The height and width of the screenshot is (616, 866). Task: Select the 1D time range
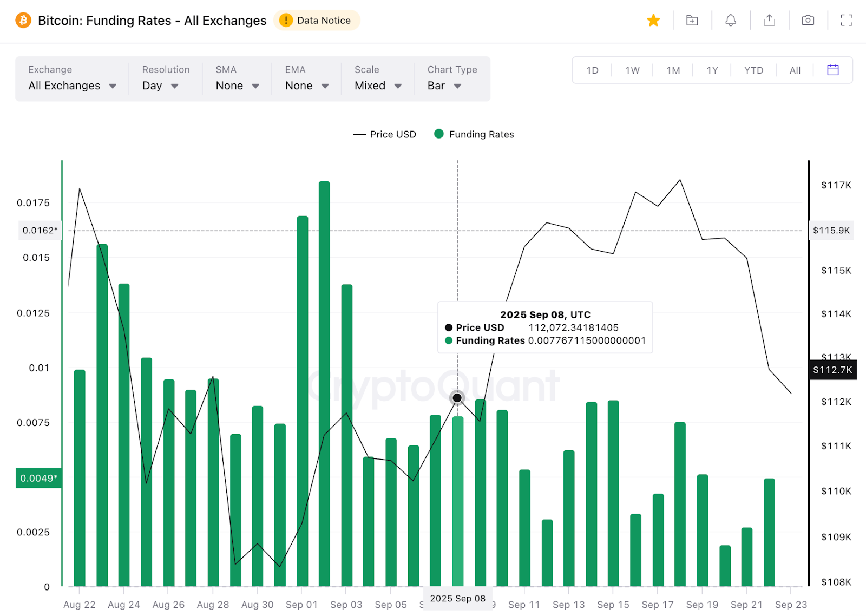(x=592, y=70)
